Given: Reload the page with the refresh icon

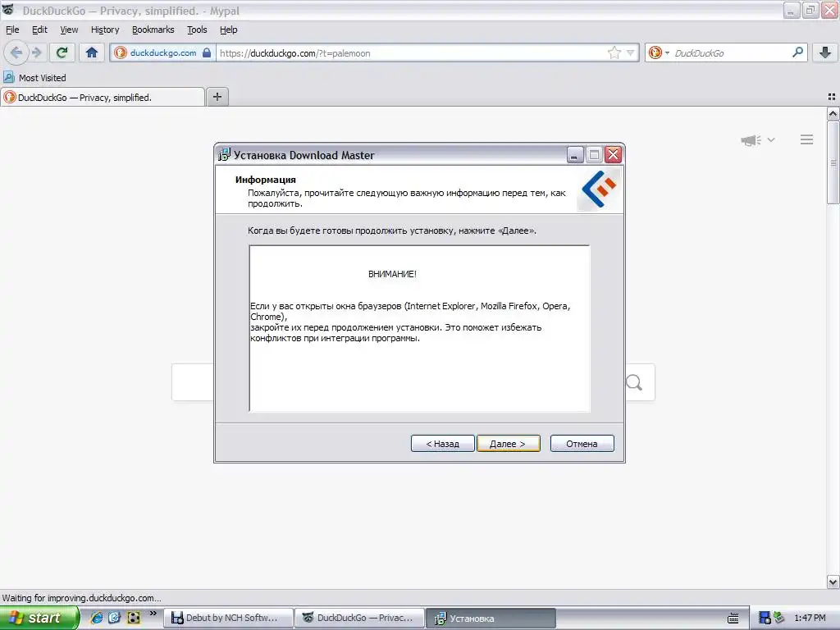Looking at the screenshot, I should pos(62,52).
